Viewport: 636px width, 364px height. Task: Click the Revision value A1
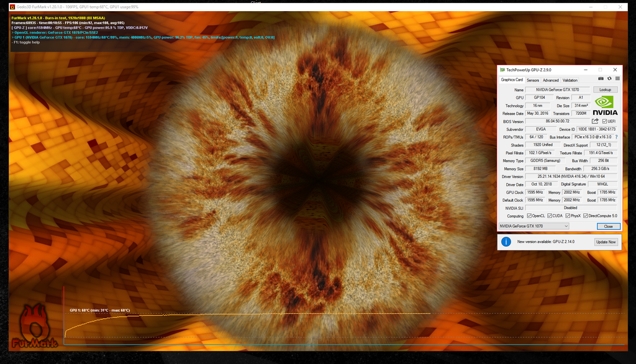581,98
